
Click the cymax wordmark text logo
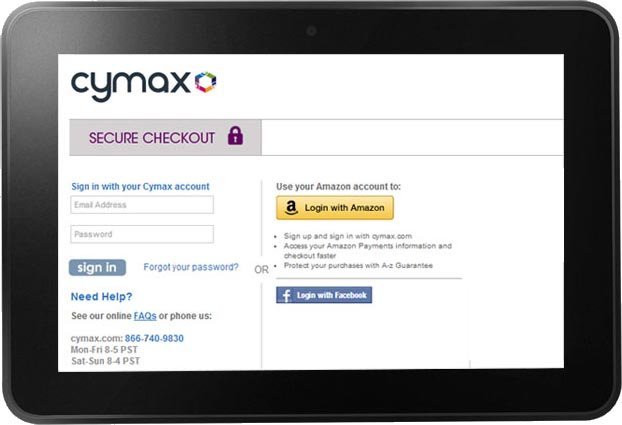pyautogui.click(x=131, y=86)
